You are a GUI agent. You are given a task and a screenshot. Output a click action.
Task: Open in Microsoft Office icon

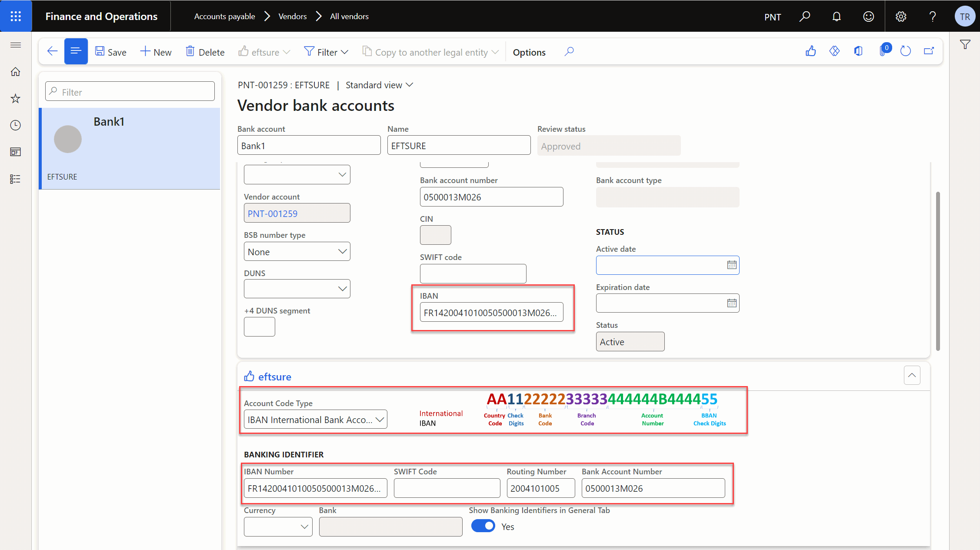click(x=858, y=51)
